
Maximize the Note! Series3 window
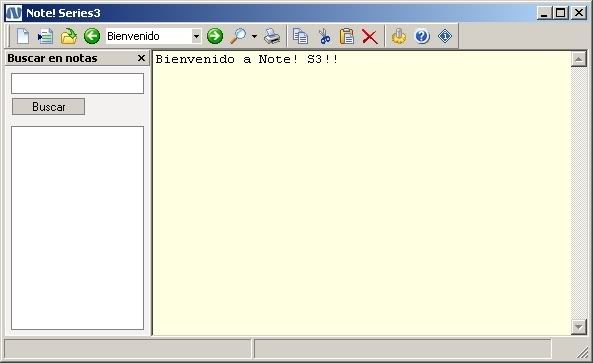pyautogui.click(x=561, y=13)
